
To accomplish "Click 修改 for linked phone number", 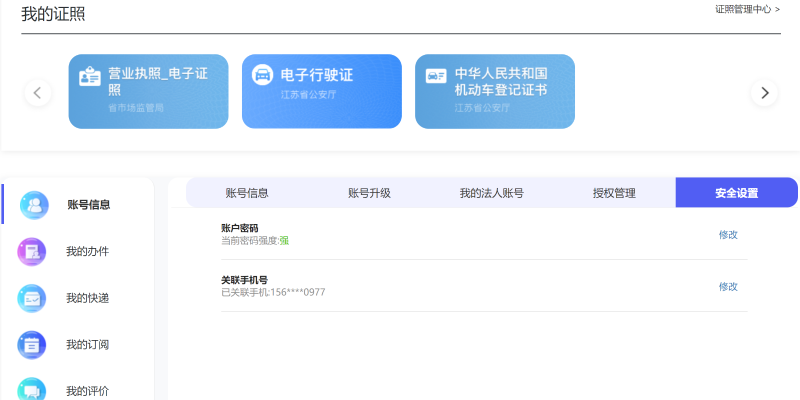I will click(728, 286).
